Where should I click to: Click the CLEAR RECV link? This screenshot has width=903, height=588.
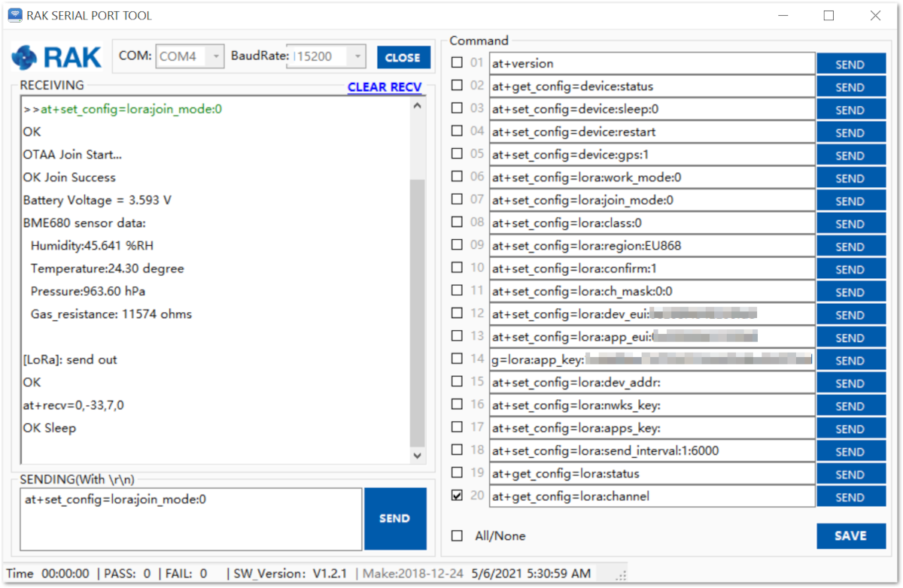[x=385, y=87]
